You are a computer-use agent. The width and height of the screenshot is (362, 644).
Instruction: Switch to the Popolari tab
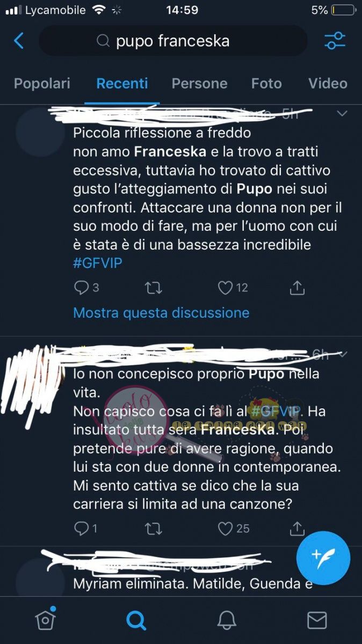pyautogui.click(x=42, y=84)
